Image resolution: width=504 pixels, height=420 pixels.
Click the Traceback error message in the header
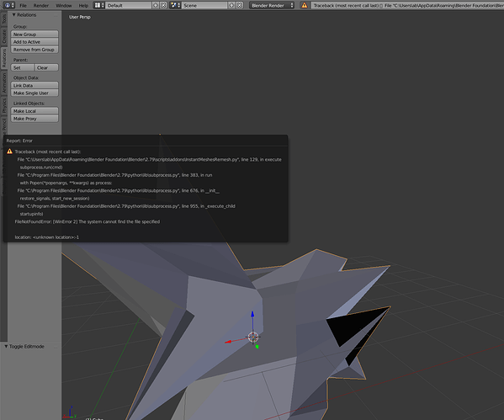[407, 5]
